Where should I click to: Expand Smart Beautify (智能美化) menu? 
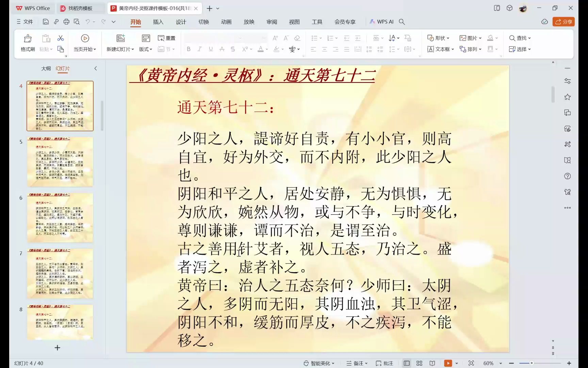(x=319, y=363)
